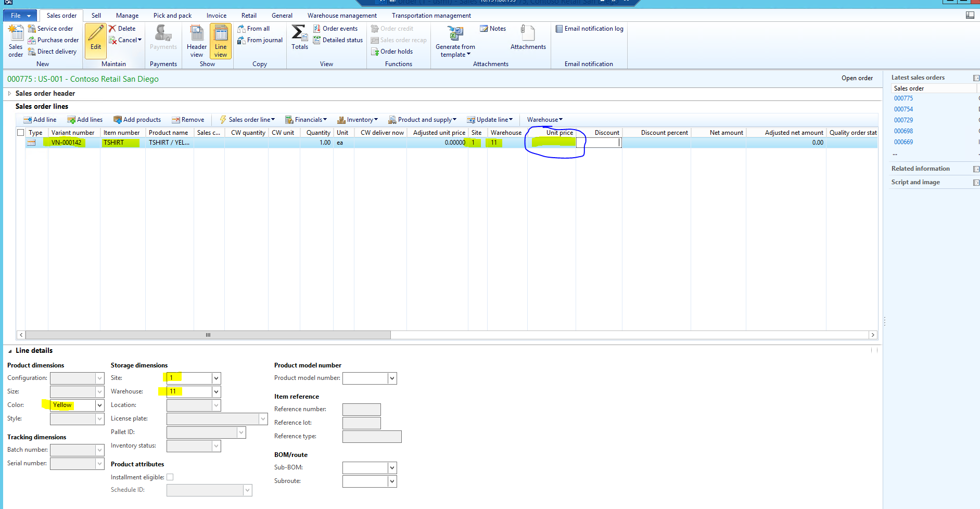Click the Edit pencil icon in ribbon
Image resolution: width=980 pixels, height=509 pixels.
[x=96, y=34]
